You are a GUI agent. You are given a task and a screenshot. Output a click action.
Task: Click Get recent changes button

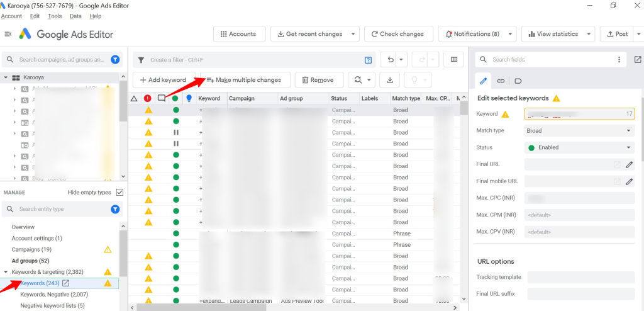tap(309, 34)
